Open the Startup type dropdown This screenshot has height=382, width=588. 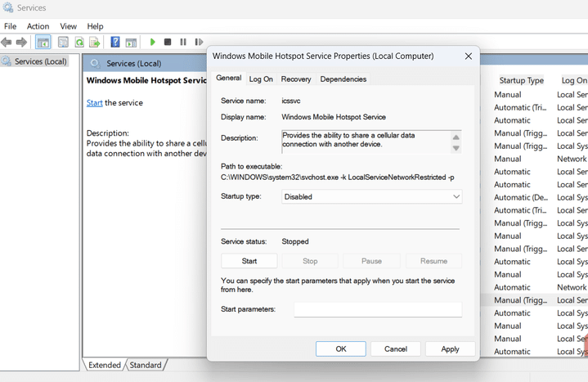[371, 196]
